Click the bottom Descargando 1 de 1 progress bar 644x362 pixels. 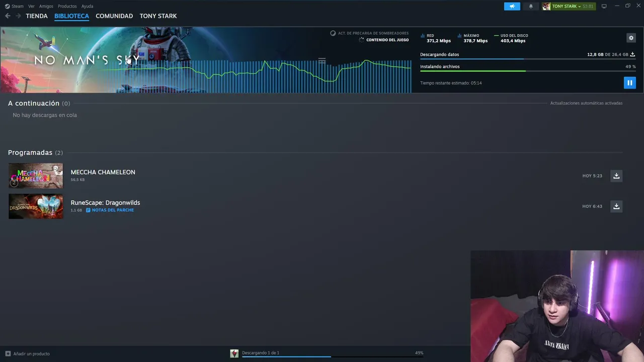(332, 356)
